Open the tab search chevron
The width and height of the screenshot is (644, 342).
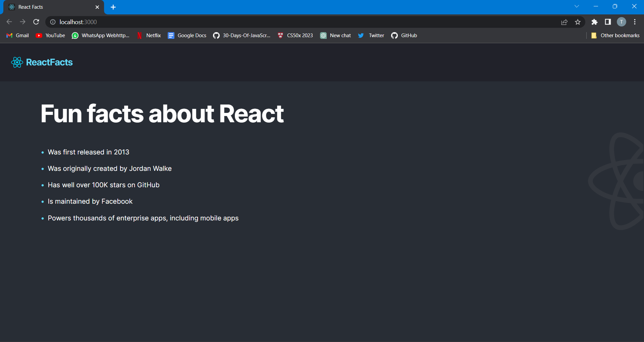[x=577, y=6]
